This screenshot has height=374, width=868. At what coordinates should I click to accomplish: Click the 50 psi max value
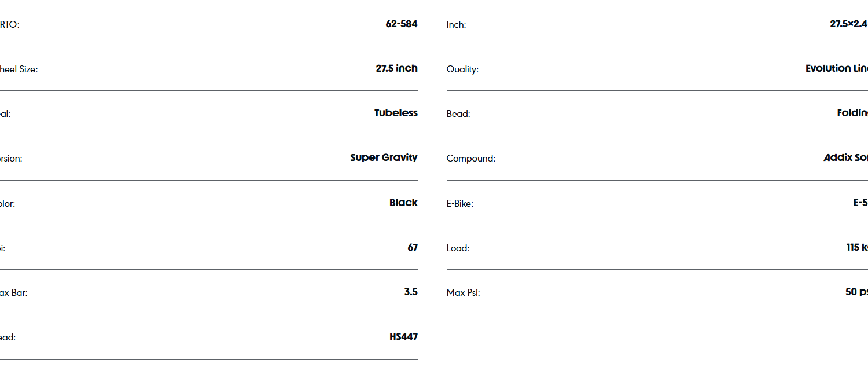coord(856,292)
